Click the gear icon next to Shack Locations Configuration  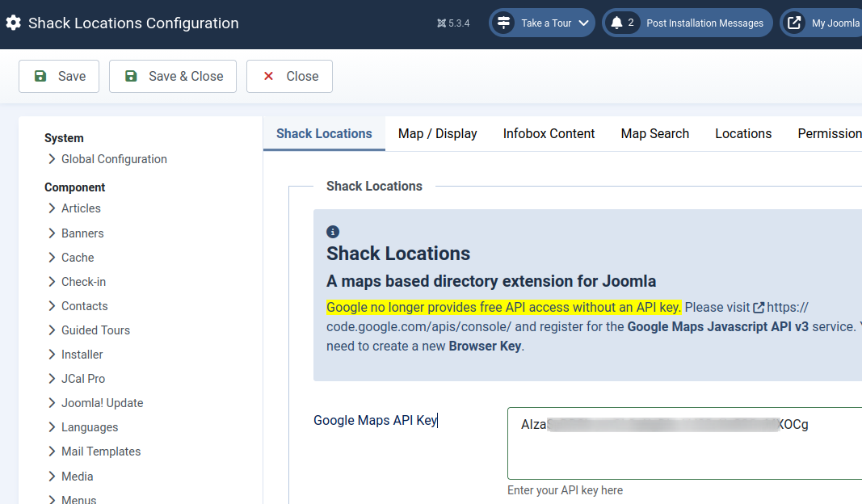coord(14,23)
